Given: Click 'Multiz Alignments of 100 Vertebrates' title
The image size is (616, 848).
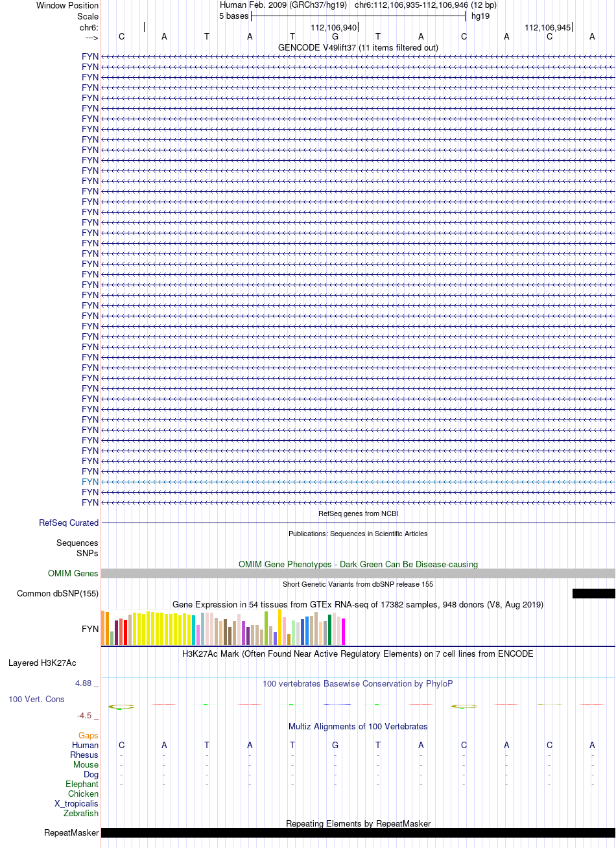Looking at the screenshot, I should (358, 726).
